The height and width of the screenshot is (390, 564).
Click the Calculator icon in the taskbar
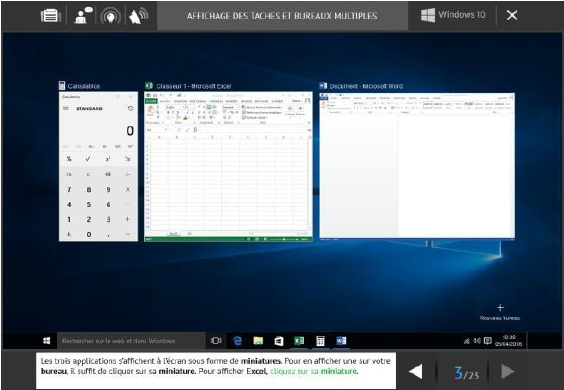[320, 341]
